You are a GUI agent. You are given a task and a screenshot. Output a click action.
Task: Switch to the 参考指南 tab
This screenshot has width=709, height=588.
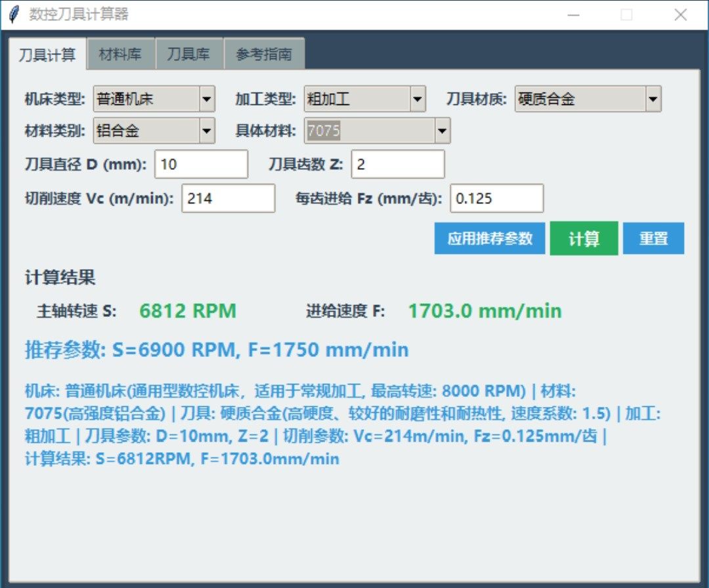click(263, 54)
